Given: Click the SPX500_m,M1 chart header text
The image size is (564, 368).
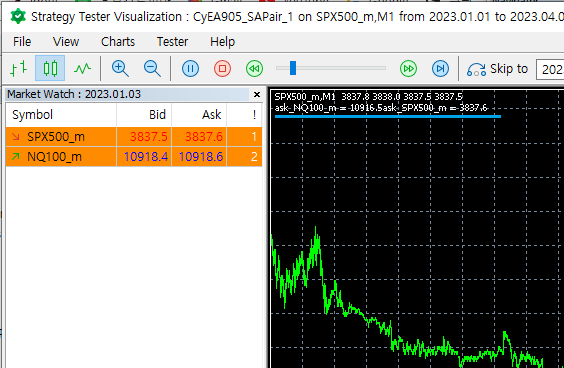Looking at the screenshot, I should point(369,96).
